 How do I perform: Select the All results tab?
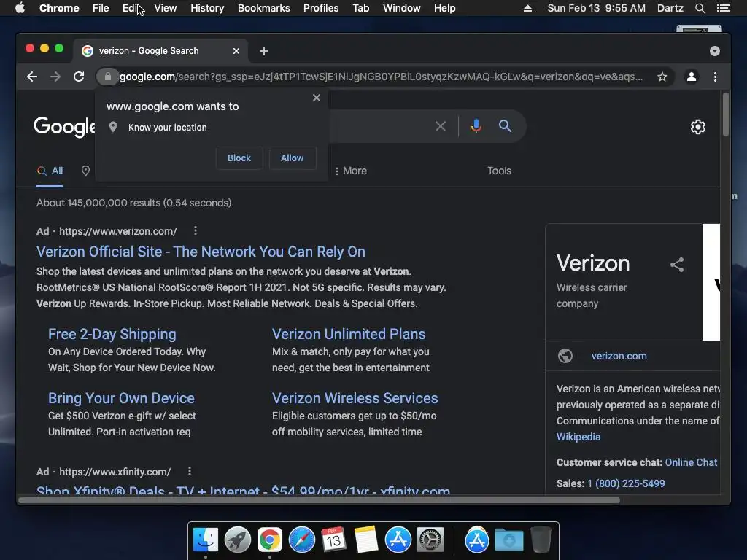coord(50,171)
